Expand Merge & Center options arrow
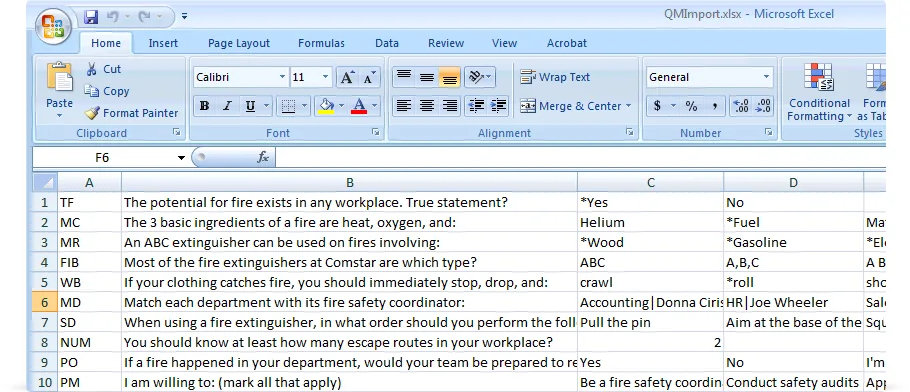The height and width of the screenshot is (392, 910). (x=628, y=106)
